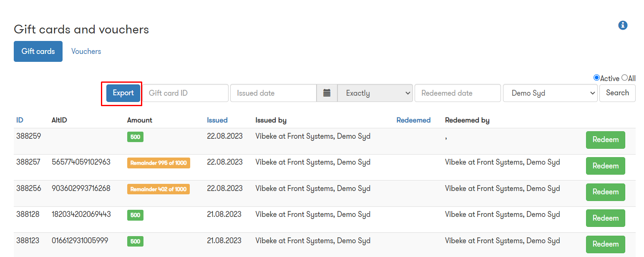The height and width of the screenshot is (257, 644).
Task: Click the Amount column header
Action: [x=140, y=120]
